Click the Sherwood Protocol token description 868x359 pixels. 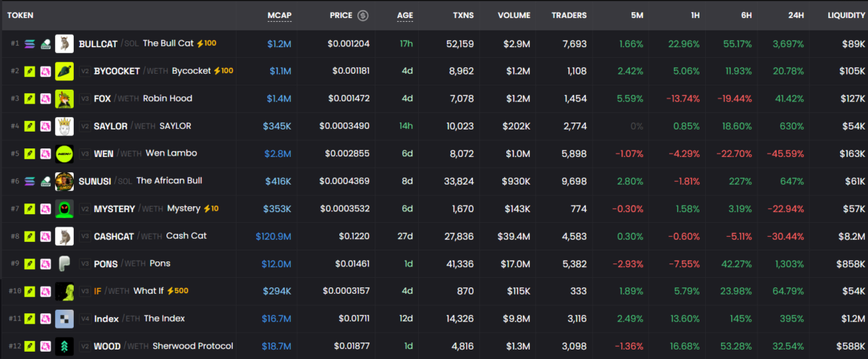[193, 346]
